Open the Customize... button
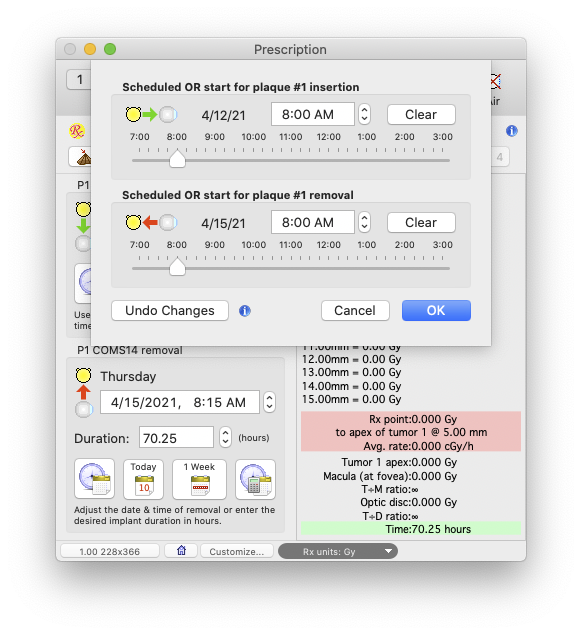582x635 pixels. click(237, 551)
